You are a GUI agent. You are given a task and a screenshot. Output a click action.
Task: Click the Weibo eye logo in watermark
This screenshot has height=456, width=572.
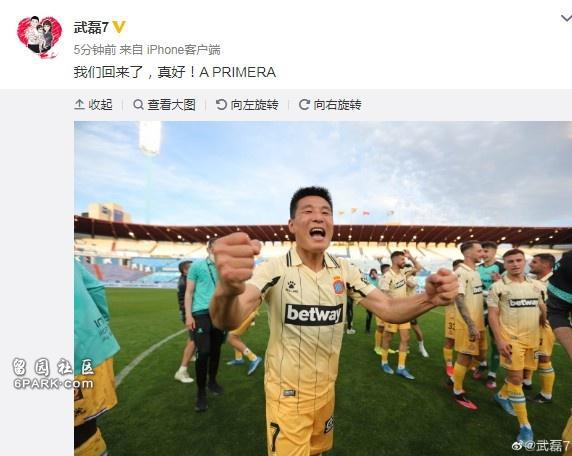[x=517, y=446]
